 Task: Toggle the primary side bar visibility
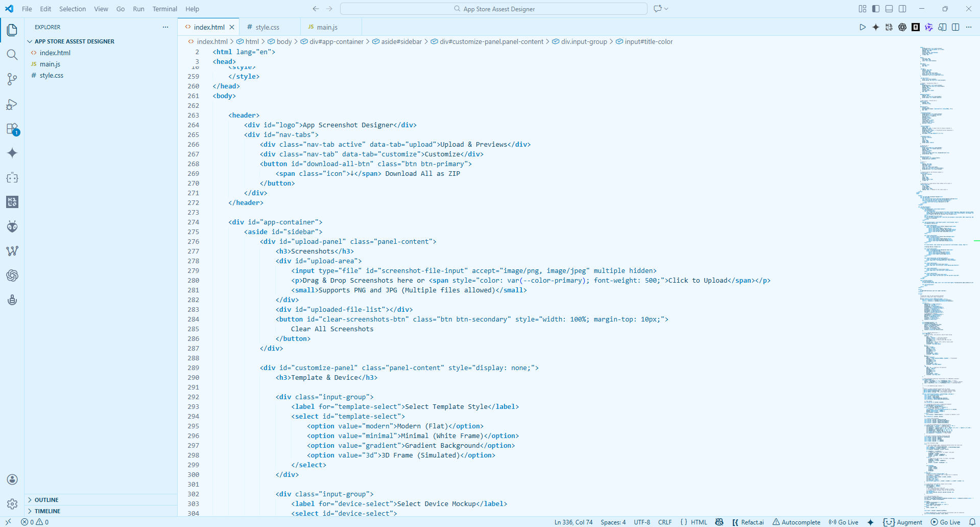(x=876, y=9)
